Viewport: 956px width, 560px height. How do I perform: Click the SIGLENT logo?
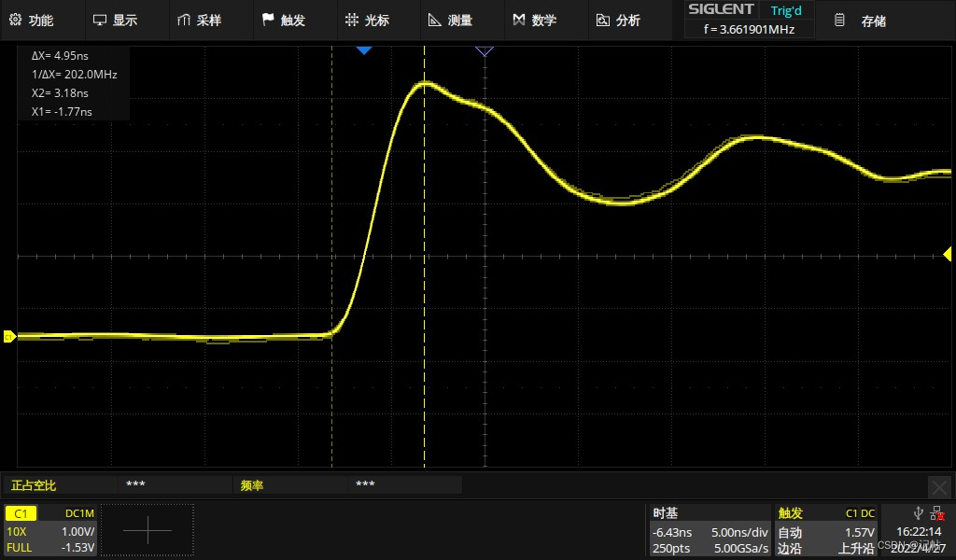pos(721,9)
